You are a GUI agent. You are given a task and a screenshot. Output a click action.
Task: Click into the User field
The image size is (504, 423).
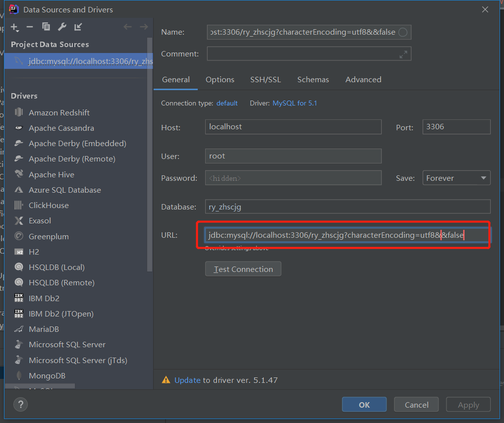coord(293,156)
